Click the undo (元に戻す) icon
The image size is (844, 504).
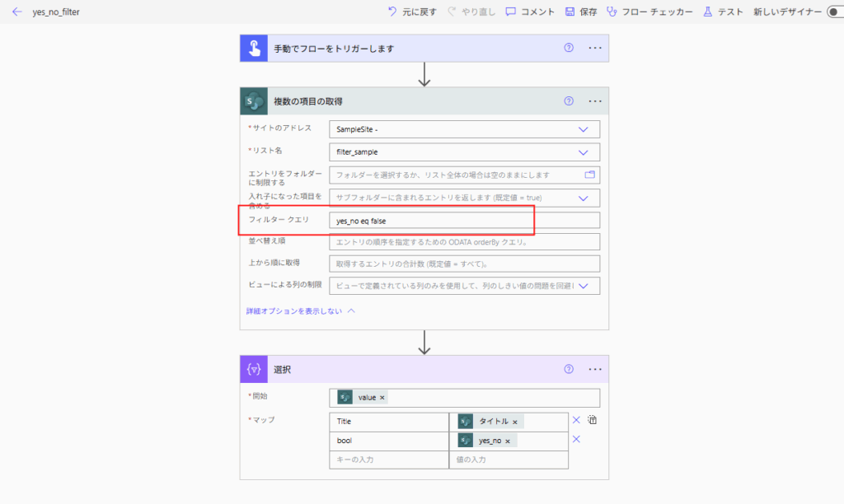pos(392,12)
